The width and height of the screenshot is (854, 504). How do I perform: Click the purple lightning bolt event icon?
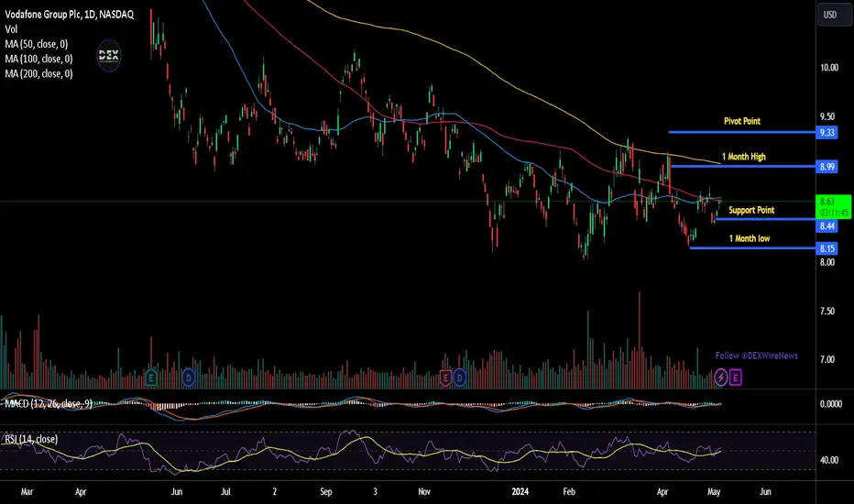tap(720, 377)
